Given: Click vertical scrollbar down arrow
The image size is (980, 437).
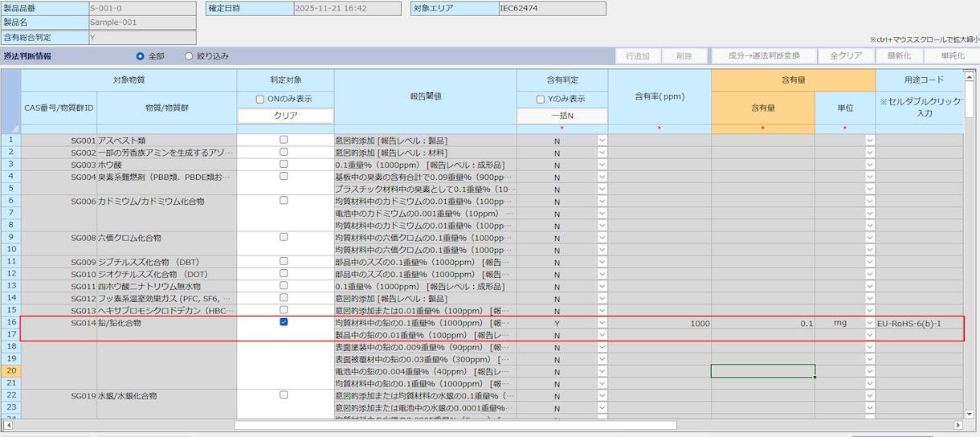Looking at the screenshot, I should pyautogui.click(x=969, y=413).
